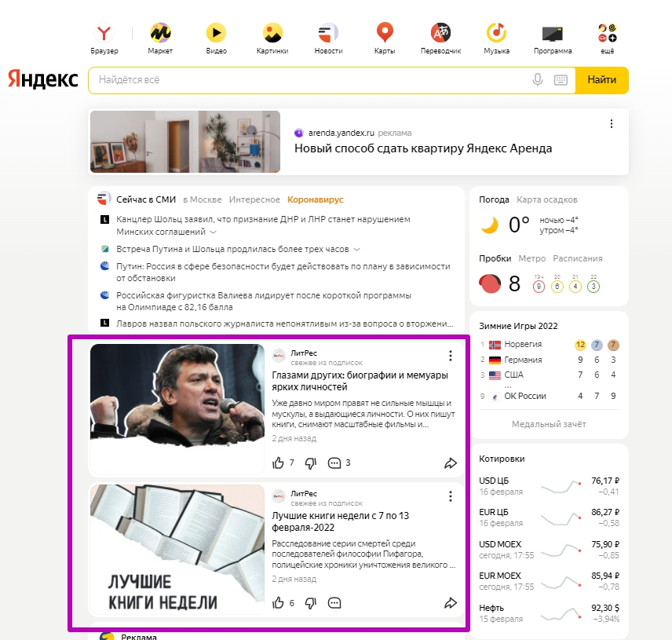Open options menu for the arenda.yandex.ru ad
The image size is (672, 640).
pos(611,124)
